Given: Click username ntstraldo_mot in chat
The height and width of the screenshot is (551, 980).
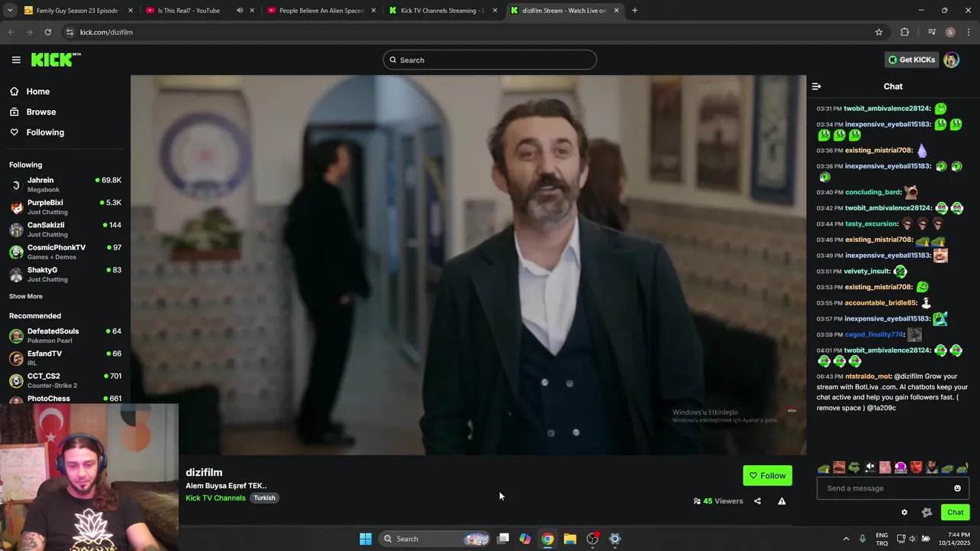Looking at the screenshot, I should point(868,377).
